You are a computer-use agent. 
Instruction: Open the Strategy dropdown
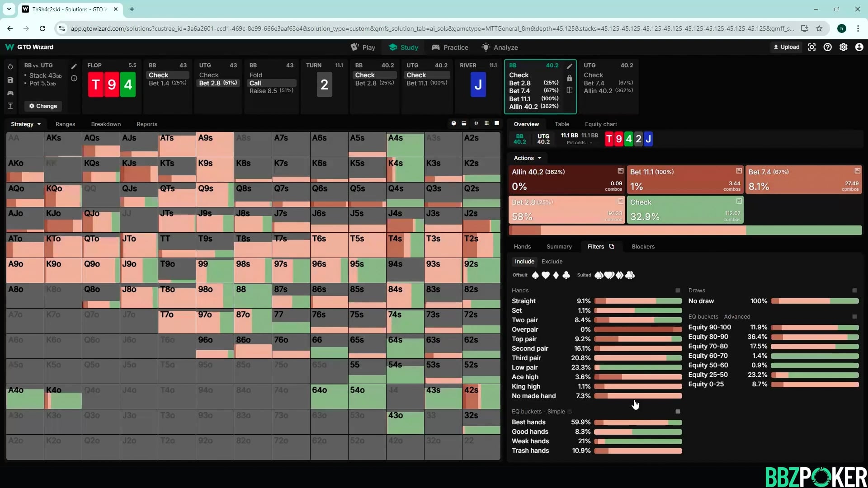click(26, 124)
